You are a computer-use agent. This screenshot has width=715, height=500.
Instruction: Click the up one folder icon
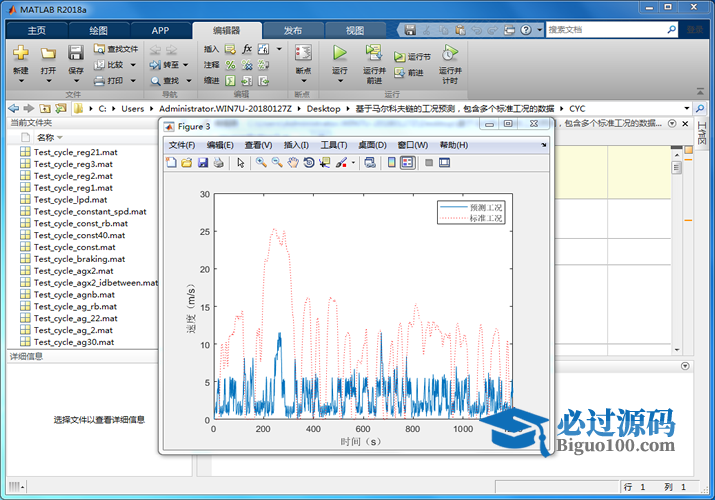[45, 108]
